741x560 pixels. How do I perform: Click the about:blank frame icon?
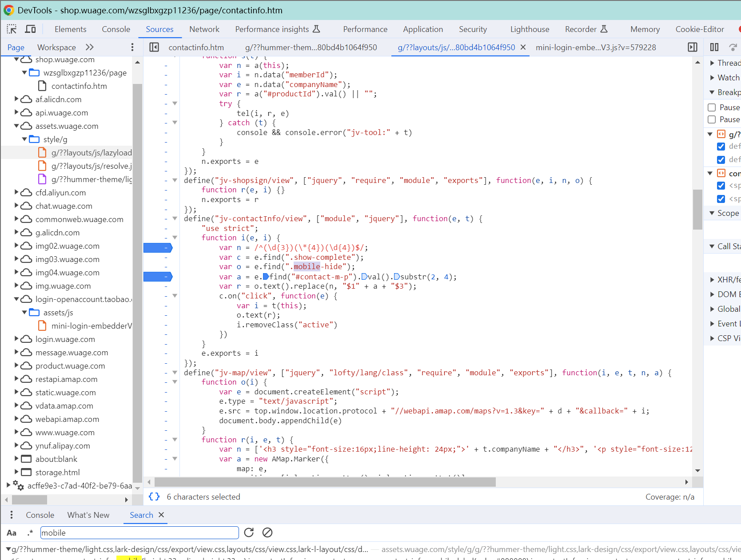[27, 459]
